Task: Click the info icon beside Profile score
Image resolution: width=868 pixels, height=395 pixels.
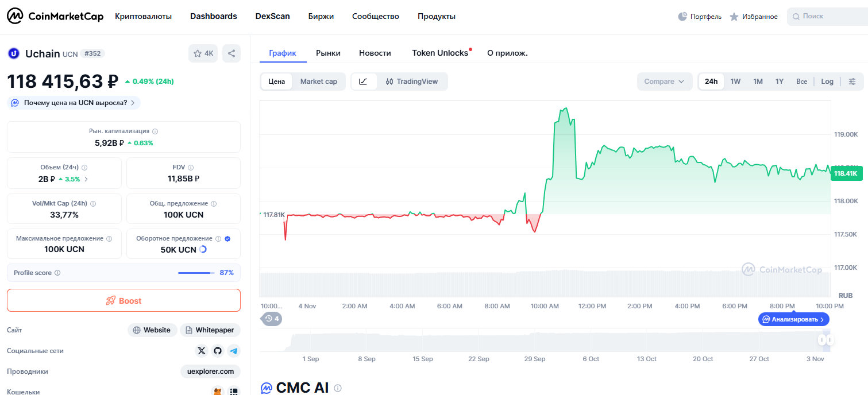Action: pyautogui.click(x=57, y=273)
